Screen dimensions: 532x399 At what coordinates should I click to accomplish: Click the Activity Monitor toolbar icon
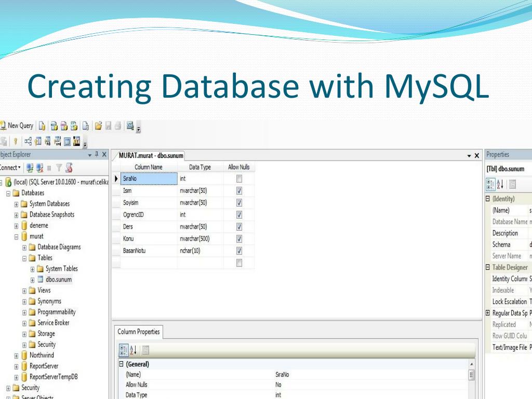pos(130,126)
